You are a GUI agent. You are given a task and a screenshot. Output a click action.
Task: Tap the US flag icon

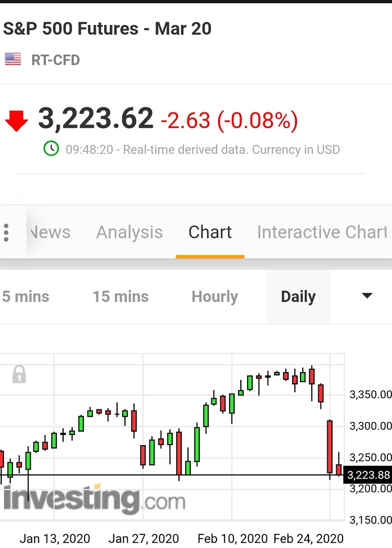13,59
